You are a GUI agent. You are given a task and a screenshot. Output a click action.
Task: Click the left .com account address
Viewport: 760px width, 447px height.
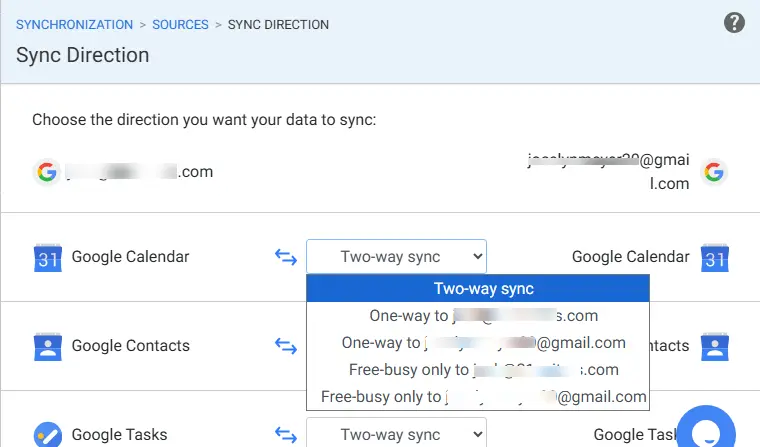(x=139, y=172)
